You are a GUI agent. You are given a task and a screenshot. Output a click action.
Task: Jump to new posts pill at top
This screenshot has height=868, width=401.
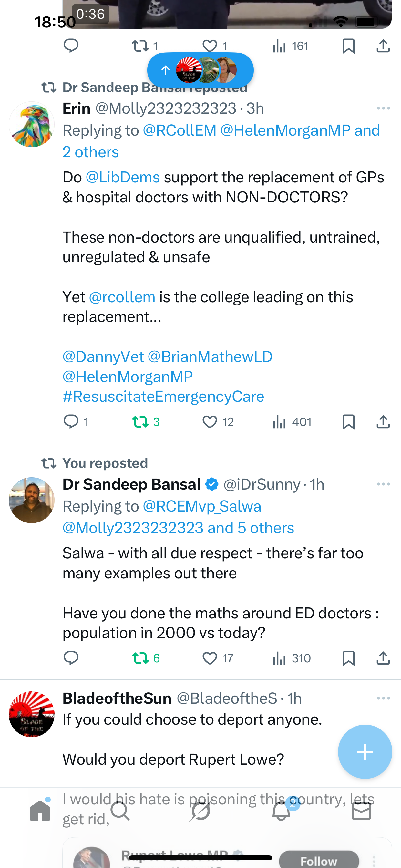coord(200,70)
